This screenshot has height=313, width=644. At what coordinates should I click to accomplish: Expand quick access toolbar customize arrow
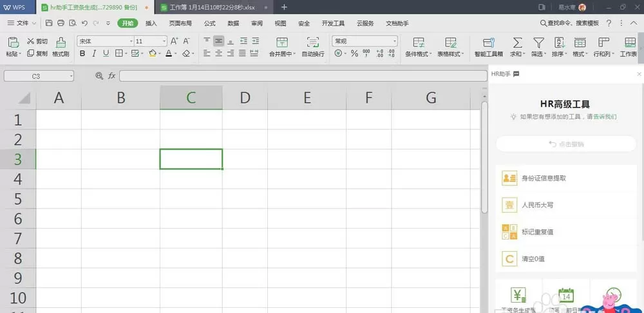[x=108, y=23]
